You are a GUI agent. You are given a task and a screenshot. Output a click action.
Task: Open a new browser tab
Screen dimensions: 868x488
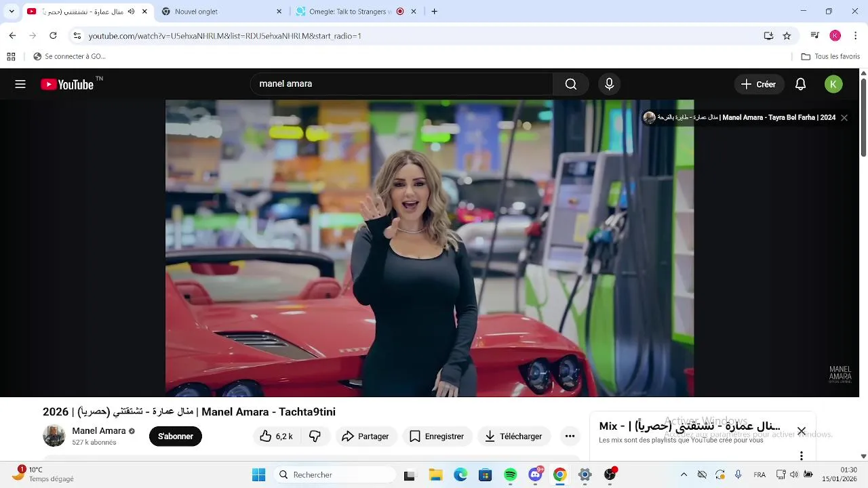pyautogui.click(x=434, y=12)
